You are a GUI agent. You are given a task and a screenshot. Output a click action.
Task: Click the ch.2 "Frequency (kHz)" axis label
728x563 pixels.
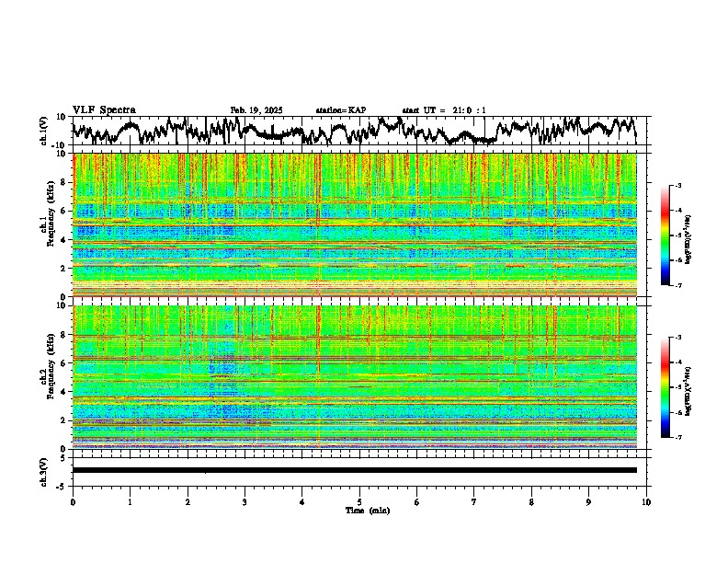click(50, 366)
